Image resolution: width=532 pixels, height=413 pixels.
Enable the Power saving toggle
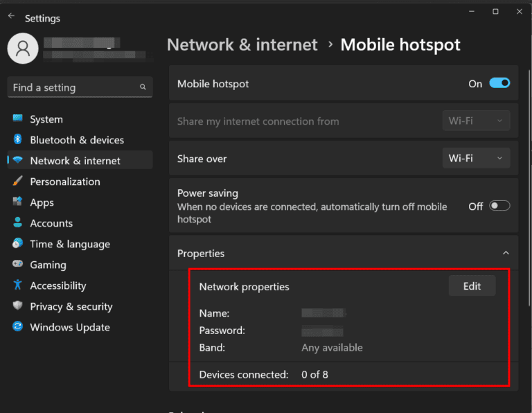click(499, 206)
